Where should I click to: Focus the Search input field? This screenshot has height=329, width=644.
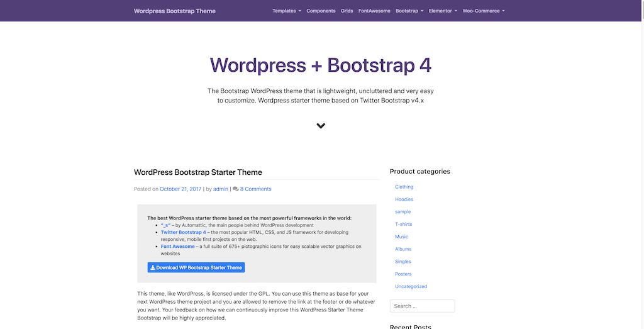tap(422, 306)
